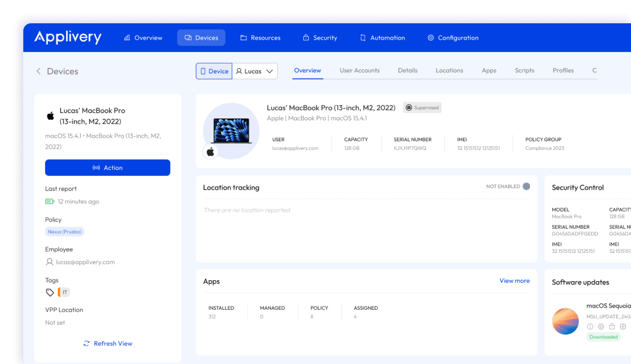The image size is (631, 364).
Task: Click the tag icon under Tags
Action: click(50, 292)
